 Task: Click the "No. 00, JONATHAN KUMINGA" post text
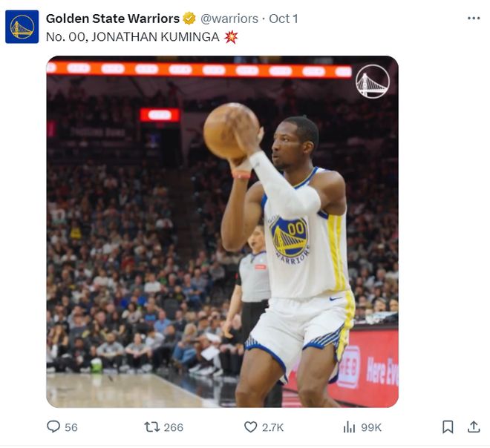[x=132, y=37]
